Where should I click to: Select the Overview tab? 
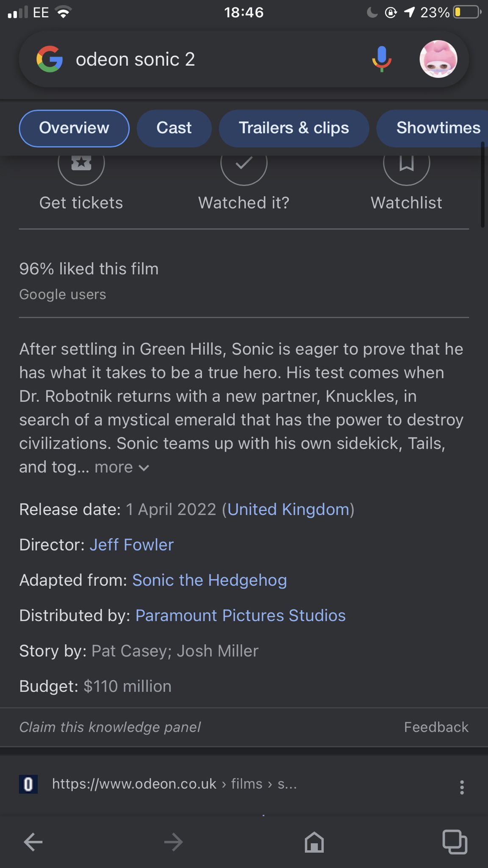[74, 128]
